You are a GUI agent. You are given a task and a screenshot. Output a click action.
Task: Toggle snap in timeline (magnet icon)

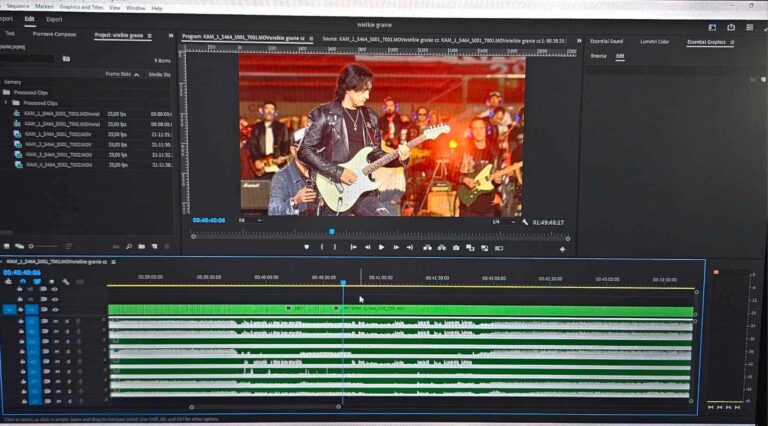coord(23,282)
